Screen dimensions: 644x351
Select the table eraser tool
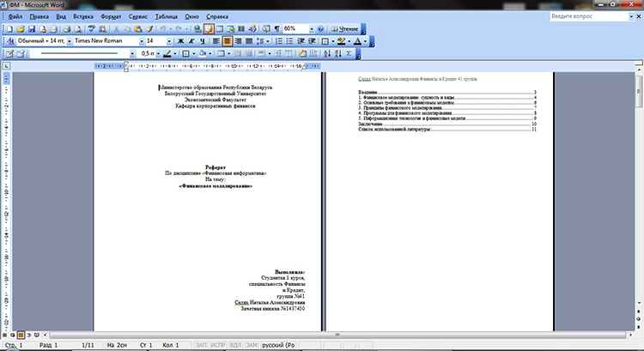(21, 53)
